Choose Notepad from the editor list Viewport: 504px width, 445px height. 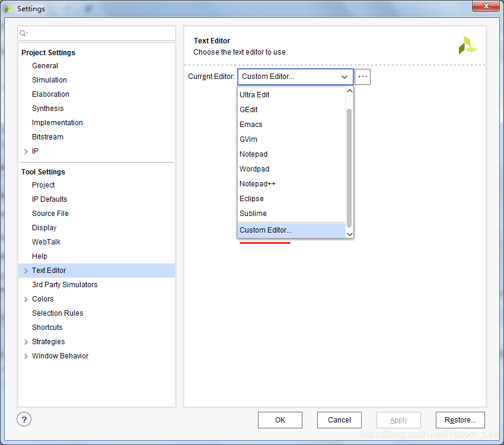tap(291, 154)
